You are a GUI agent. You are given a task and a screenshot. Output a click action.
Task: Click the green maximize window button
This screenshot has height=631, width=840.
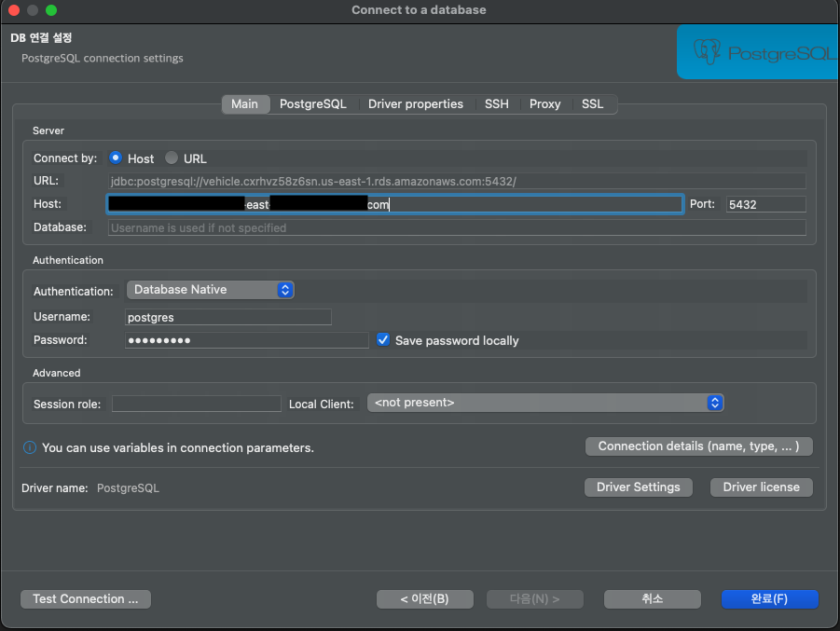click(51, 10)
